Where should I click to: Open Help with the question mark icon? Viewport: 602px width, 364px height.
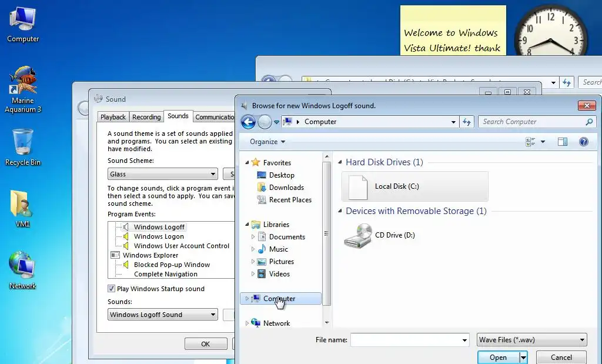[584, 142]
